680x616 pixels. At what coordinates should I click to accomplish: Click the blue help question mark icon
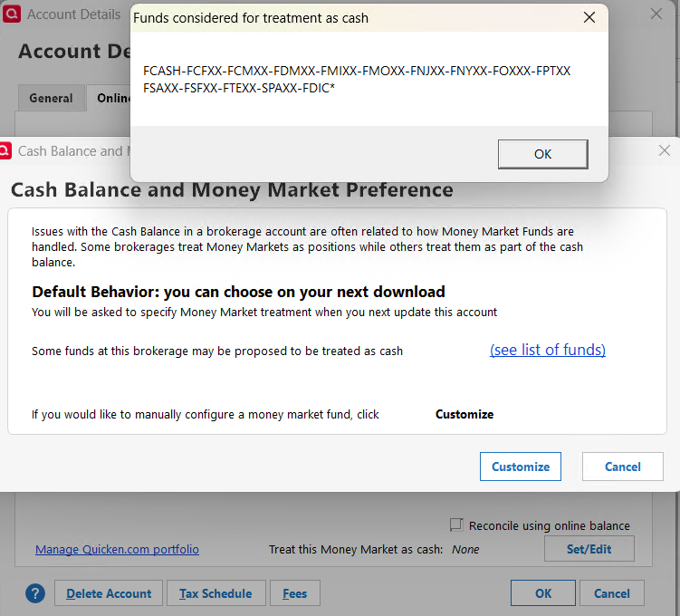(35, 593)
